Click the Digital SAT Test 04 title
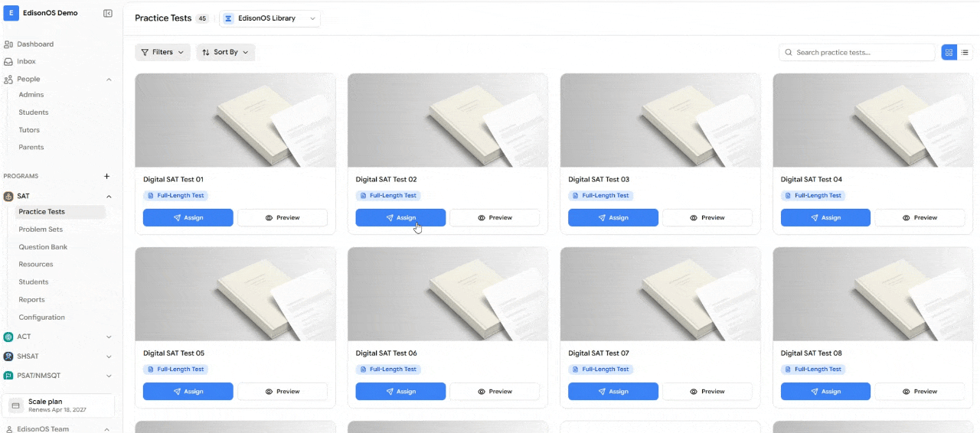Image resolution: width=980 pixels, height=433 pixels. pyautogui.click(x=812, y=180)
